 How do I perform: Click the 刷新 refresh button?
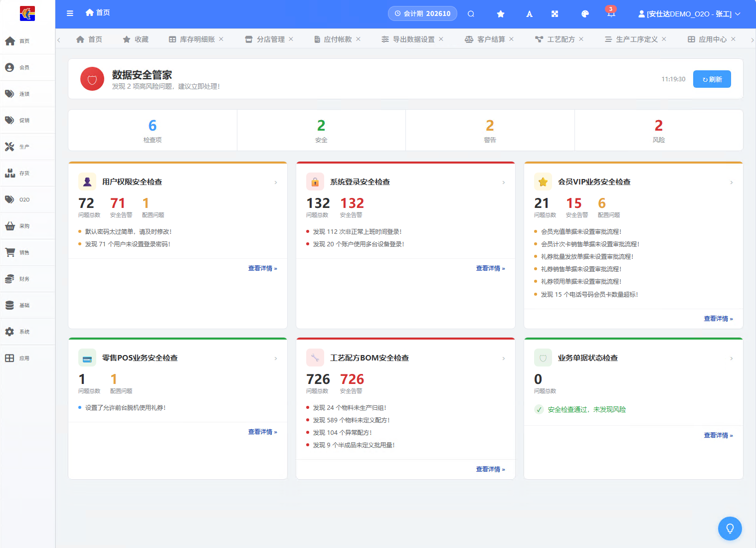pos(712,79)
